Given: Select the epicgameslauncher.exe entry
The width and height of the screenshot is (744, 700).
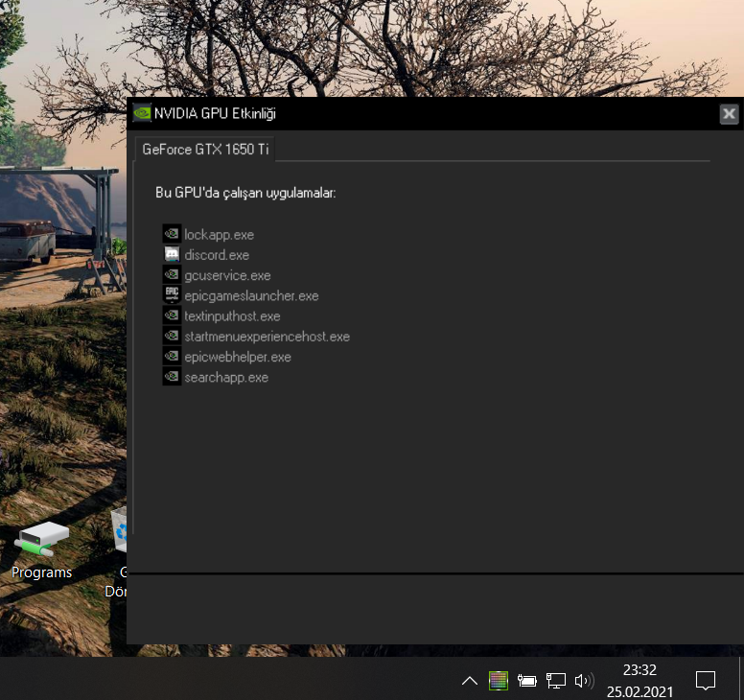Looking at the screenshot, I should [251, 295].
